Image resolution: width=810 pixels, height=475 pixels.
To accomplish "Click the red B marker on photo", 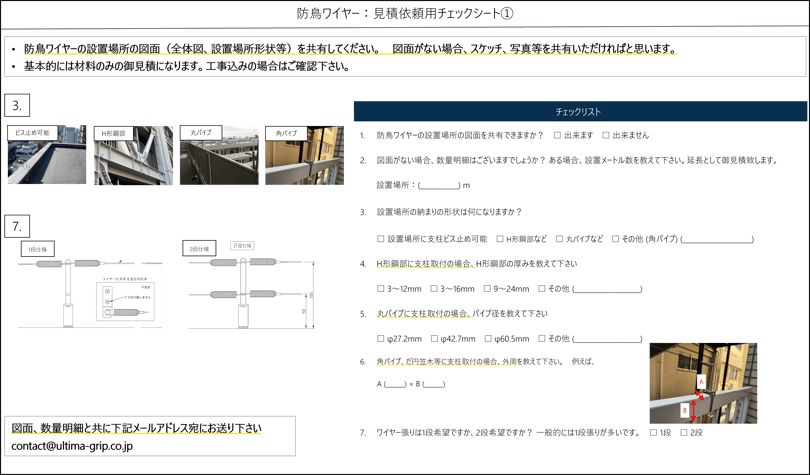I will point(685,410).
